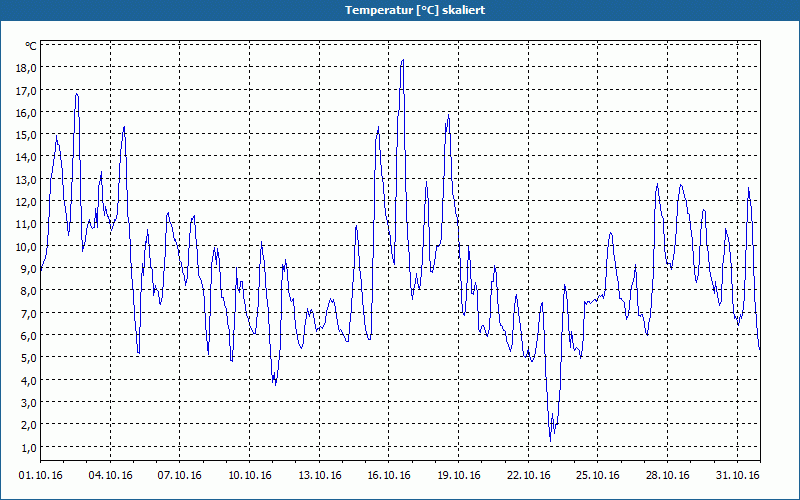Click the 01.10.16 date label

click(x=41, y=475)
